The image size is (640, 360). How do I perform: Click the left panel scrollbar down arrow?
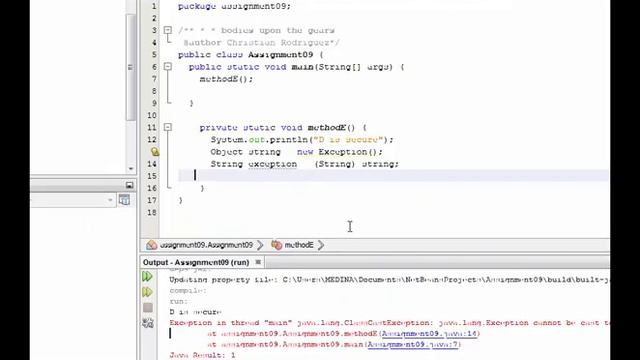131,169
